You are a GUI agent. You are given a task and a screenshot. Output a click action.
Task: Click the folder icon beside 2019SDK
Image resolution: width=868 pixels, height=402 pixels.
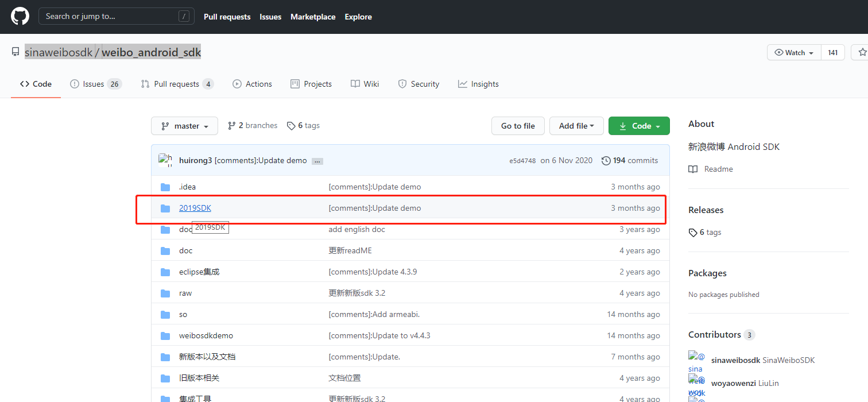165,208
